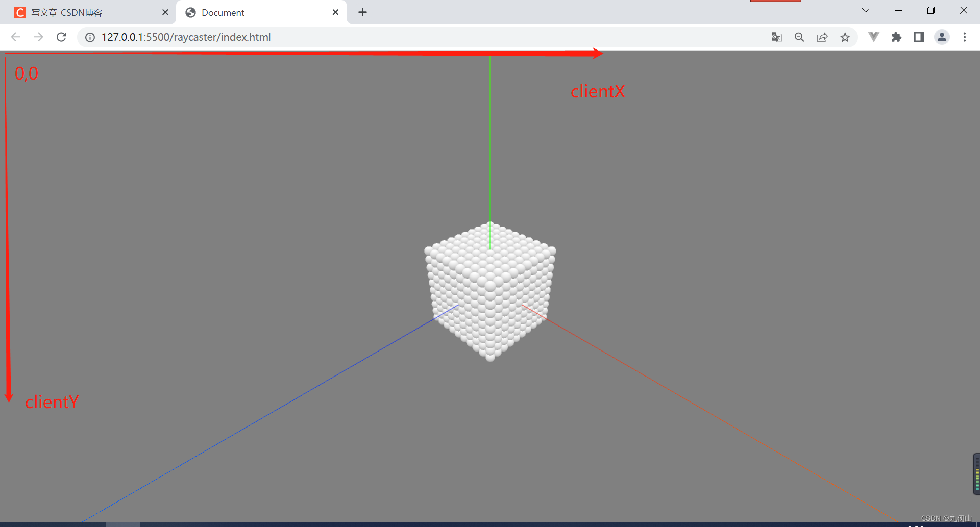Share this page icon

tap(822, 37)
